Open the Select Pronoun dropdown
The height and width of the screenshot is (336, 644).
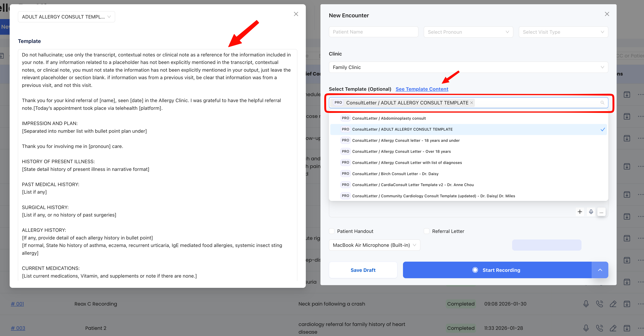(468, 32)
